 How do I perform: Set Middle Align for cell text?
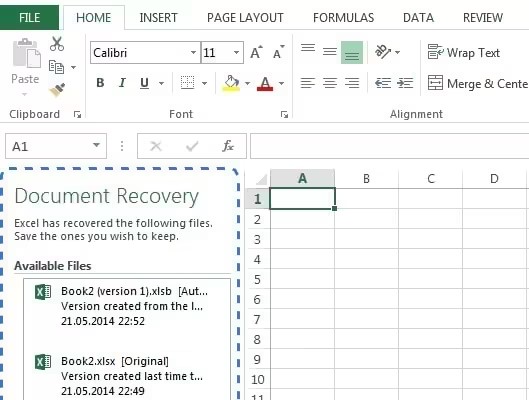[330, 52]
